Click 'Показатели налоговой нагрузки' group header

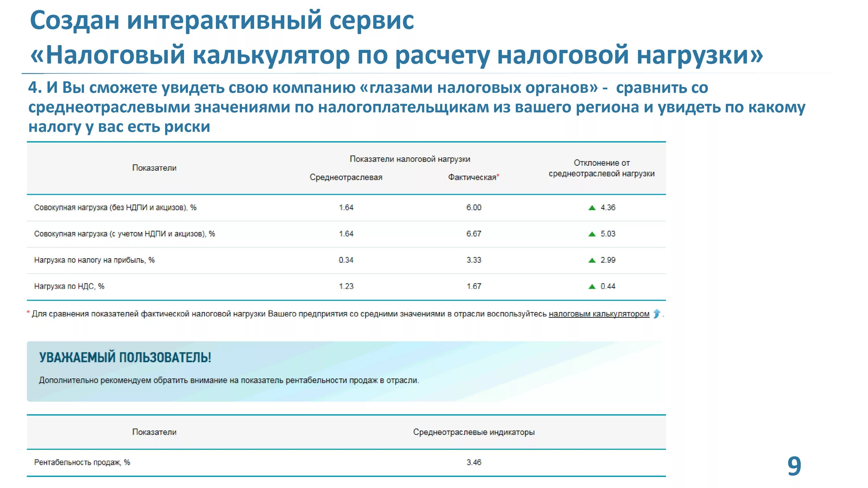click(x=410, y=159)
